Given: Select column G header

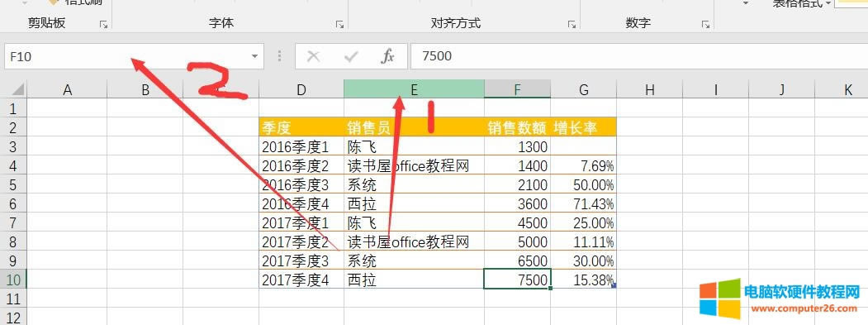Looking at the screenshot, I should click(583, 89).
